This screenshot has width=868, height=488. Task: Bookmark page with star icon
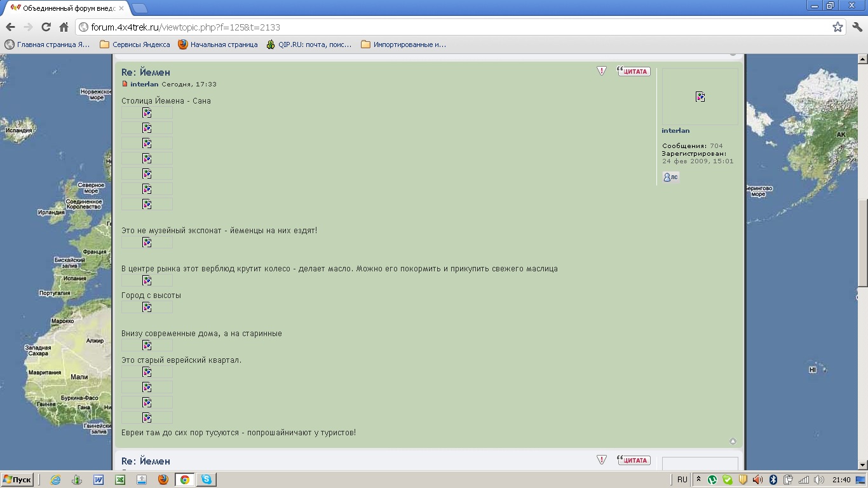point(837,27)
